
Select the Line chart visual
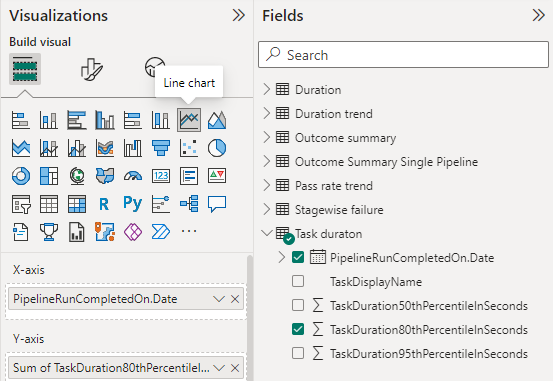click(x=189, y=120)
